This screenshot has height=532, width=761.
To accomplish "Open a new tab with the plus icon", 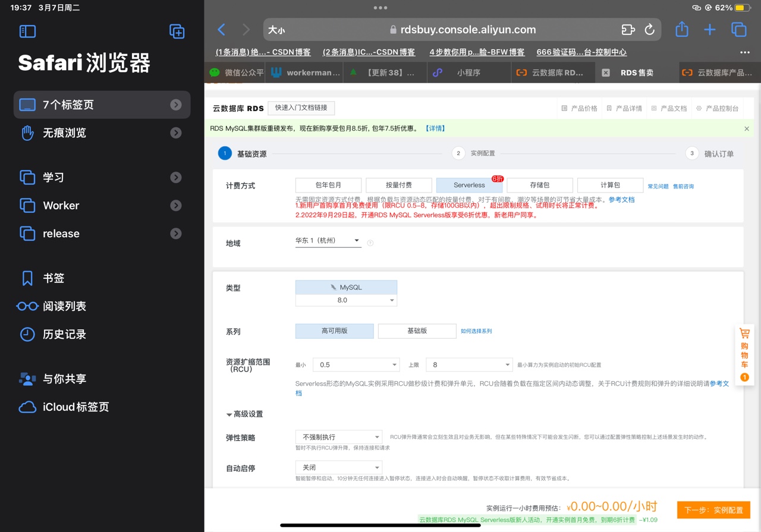I will [710, 30].
